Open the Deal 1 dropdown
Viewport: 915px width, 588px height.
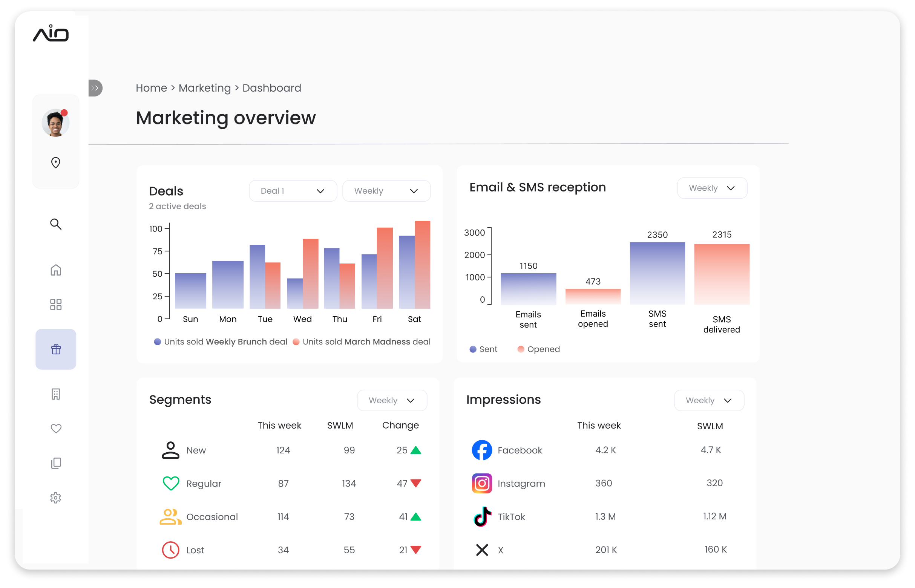293,191
